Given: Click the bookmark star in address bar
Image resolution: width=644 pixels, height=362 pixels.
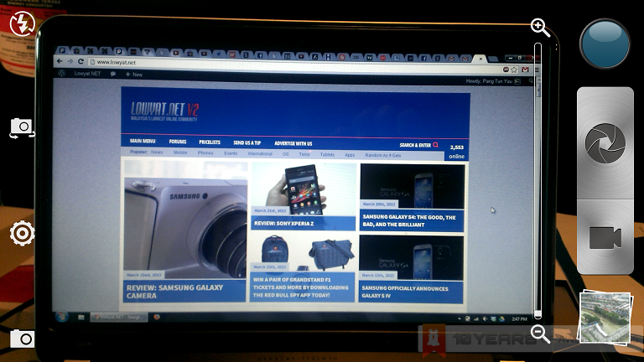Looking at the screenshot, I should [514, 70].
